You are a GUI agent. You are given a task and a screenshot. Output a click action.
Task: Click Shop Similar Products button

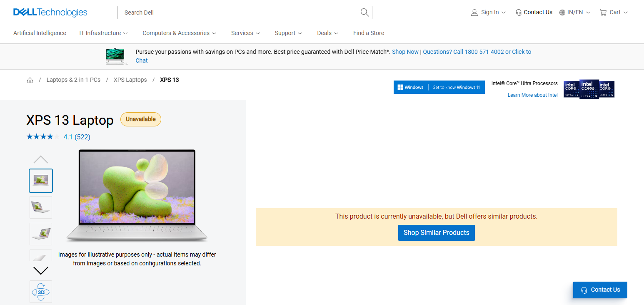[x=437, y=233]
